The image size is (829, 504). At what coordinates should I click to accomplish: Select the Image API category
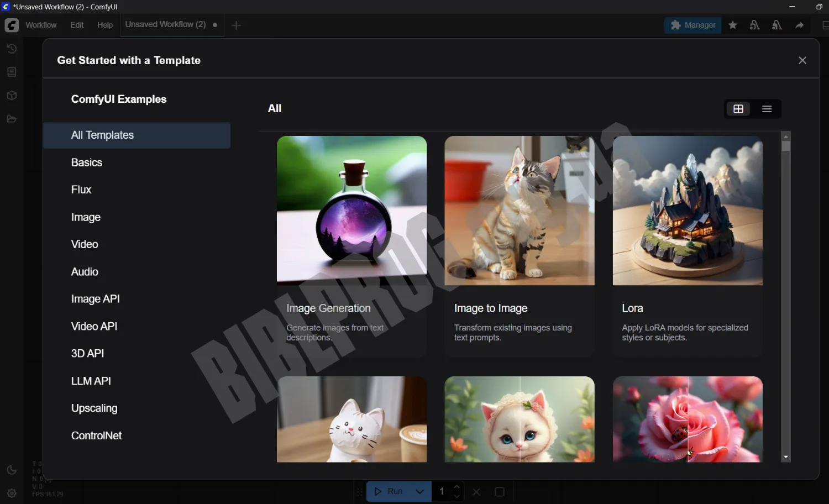137,299
